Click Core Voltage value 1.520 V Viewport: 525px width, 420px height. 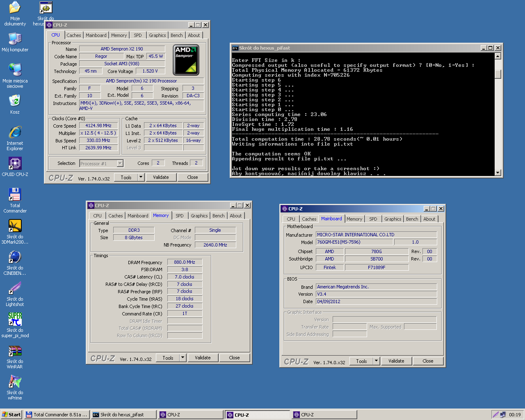click(150, 71)
